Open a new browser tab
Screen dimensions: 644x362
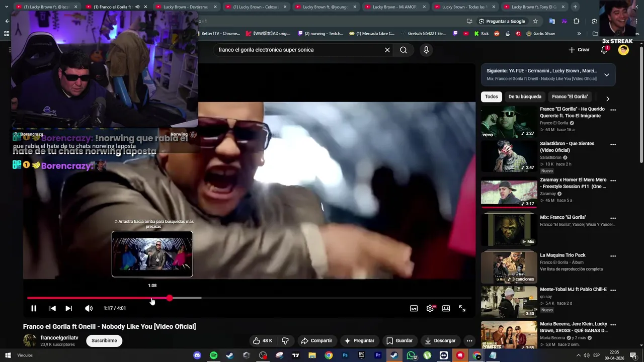point(575,7)
